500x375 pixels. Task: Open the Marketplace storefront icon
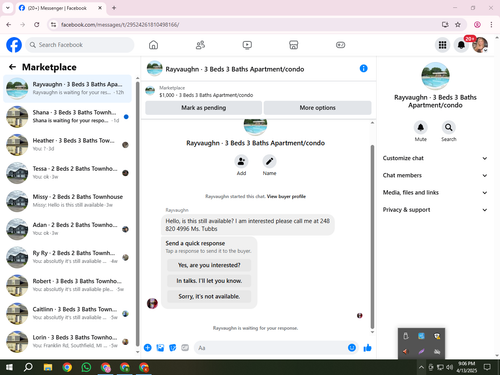pos(294,45)
